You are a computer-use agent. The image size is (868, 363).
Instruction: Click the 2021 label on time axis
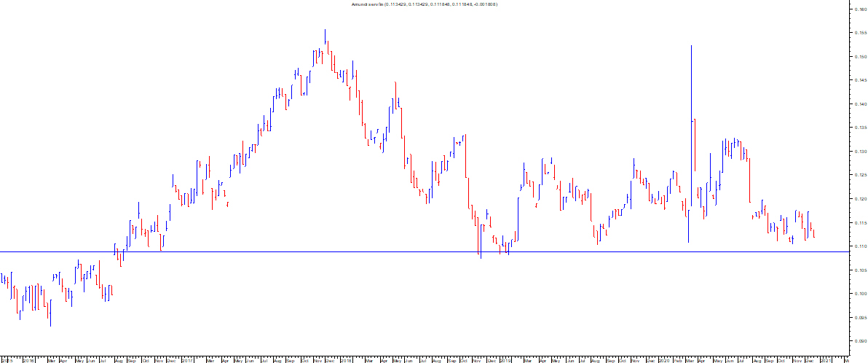click(825, 359)
